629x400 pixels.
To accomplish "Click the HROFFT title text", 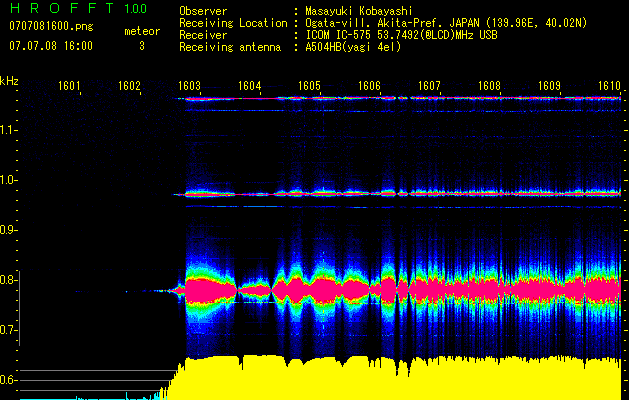I will click(60, 9).
